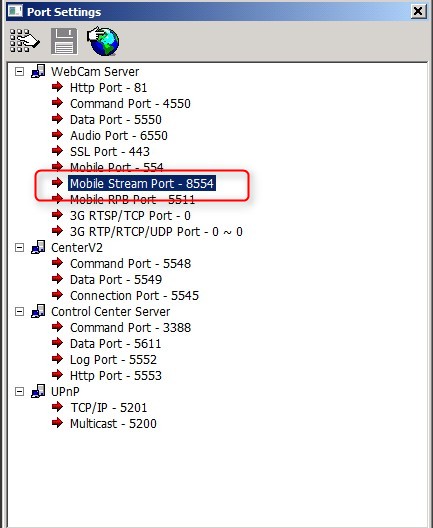Select Mobile RPB Port - 5511 entry

click(132, 200)
